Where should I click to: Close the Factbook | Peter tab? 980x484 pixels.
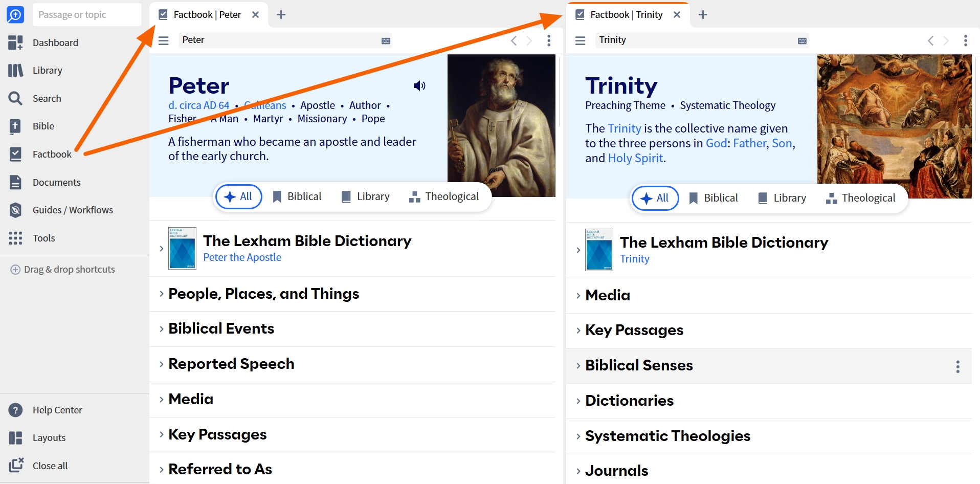point(256,15)
